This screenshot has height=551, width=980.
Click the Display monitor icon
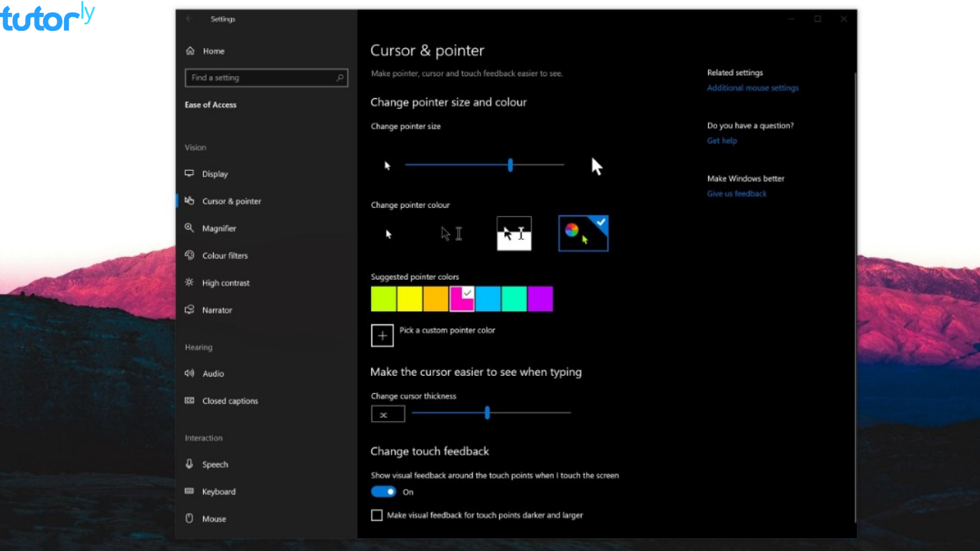point(188,174)
